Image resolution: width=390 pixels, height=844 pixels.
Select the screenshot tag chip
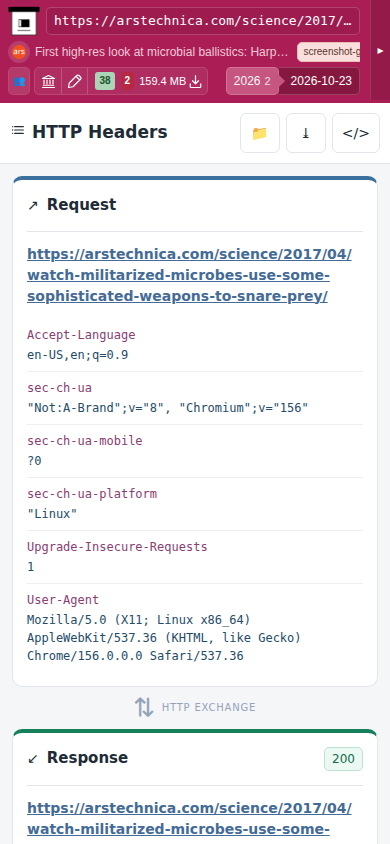point(328,52)
